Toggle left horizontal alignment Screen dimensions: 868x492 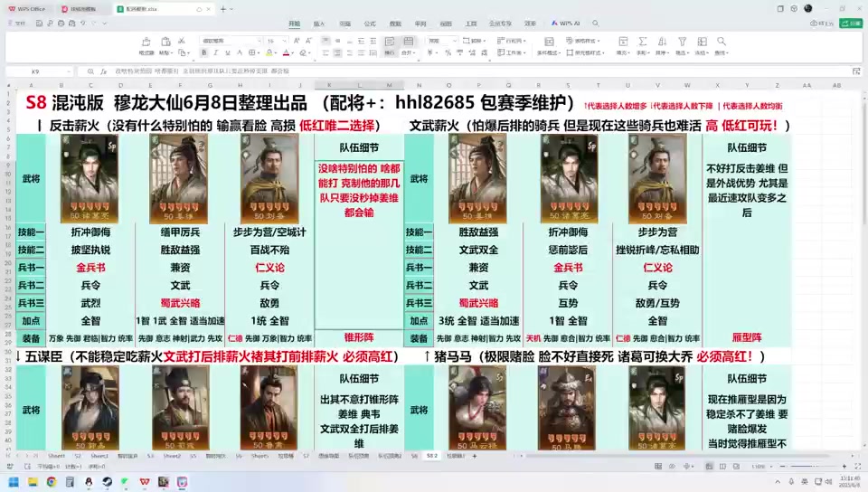pyautogui.click(x=325, y=52)
